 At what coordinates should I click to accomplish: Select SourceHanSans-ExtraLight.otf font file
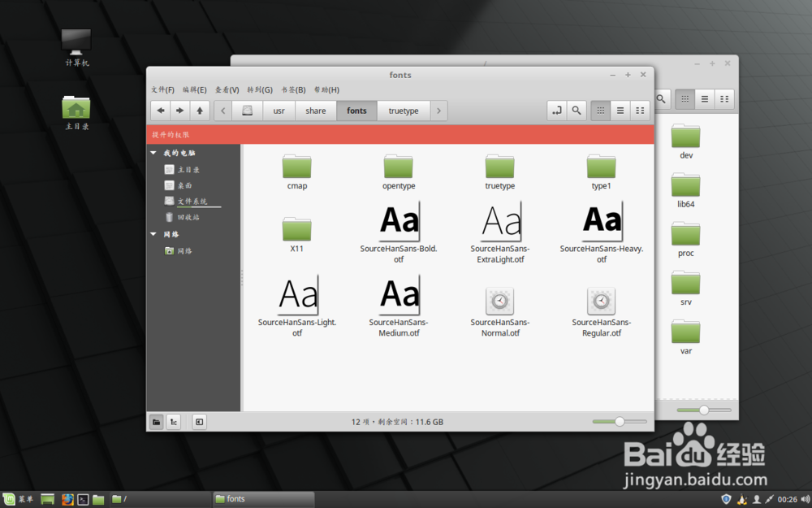pyautogui.click(x=500, y=232)
